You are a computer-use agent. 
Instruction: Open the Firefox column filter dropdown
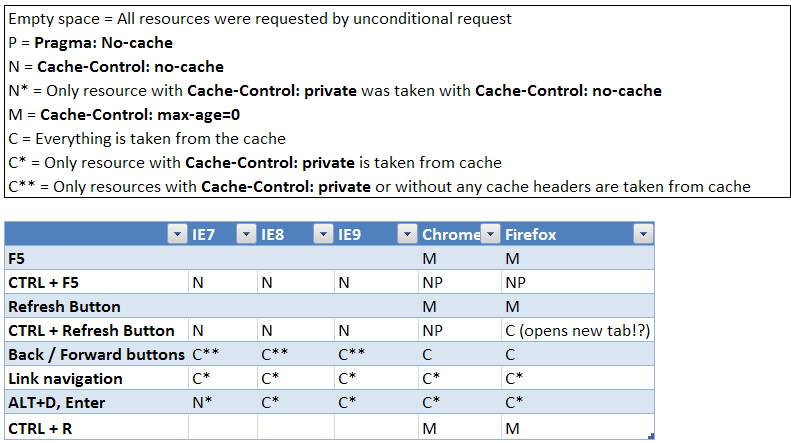(643, 234)
